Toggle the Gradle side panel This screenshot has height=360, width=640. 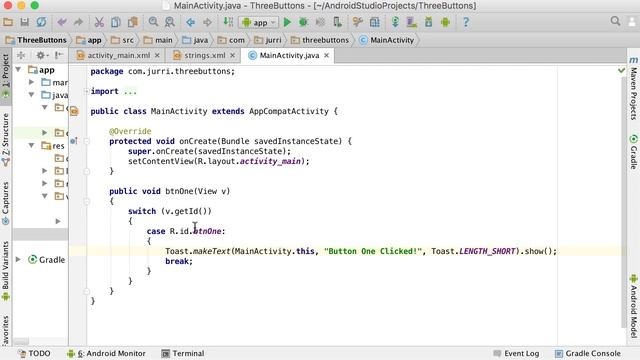[x=633, y=151]
